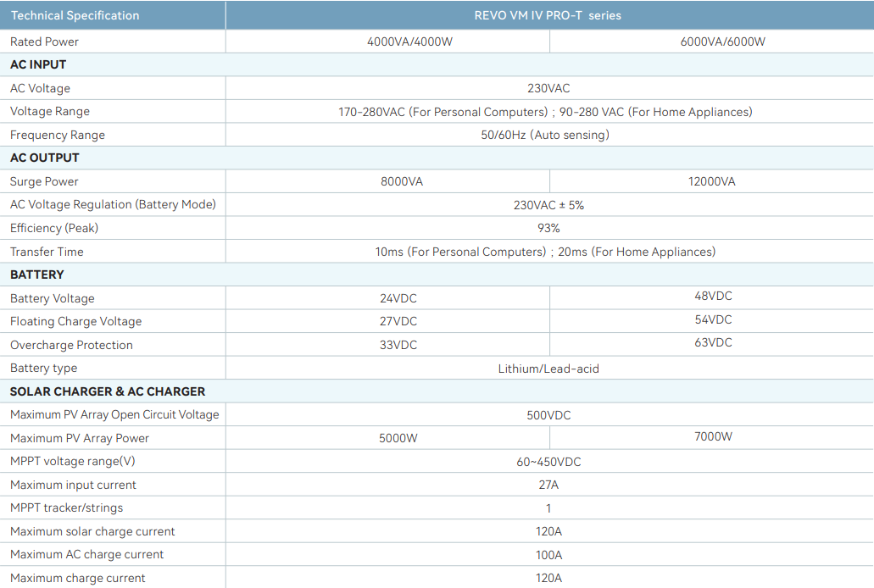Viewport: 874px width, 588px height.
Task: Click the 'Transfer Time' row label
Action: pyautogui.click(x=47, y=252)
